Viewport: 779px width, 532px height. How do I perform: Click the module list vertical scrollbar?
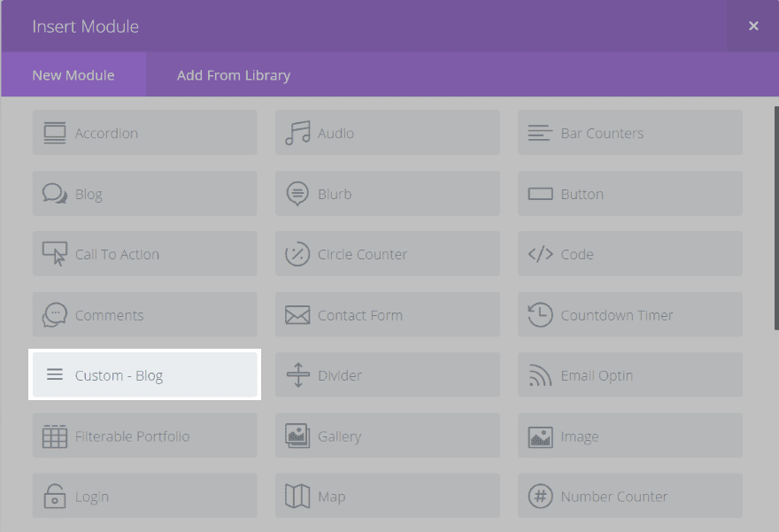776,221
